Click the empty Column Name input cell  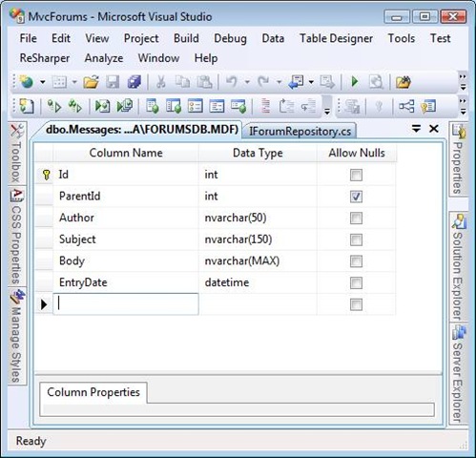[126, 304]
